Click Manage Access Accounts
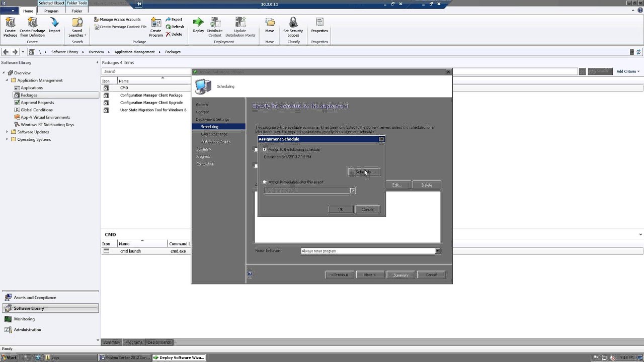This screenshot has height=362, width=644. tap(117, 20)
